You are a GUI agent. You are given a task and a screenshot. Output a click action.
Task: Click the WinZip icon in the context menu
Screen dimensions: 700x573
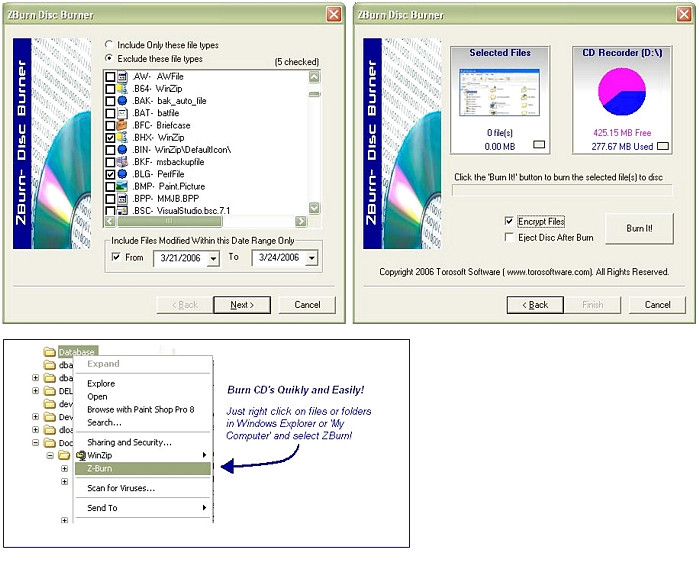(81, 456)
